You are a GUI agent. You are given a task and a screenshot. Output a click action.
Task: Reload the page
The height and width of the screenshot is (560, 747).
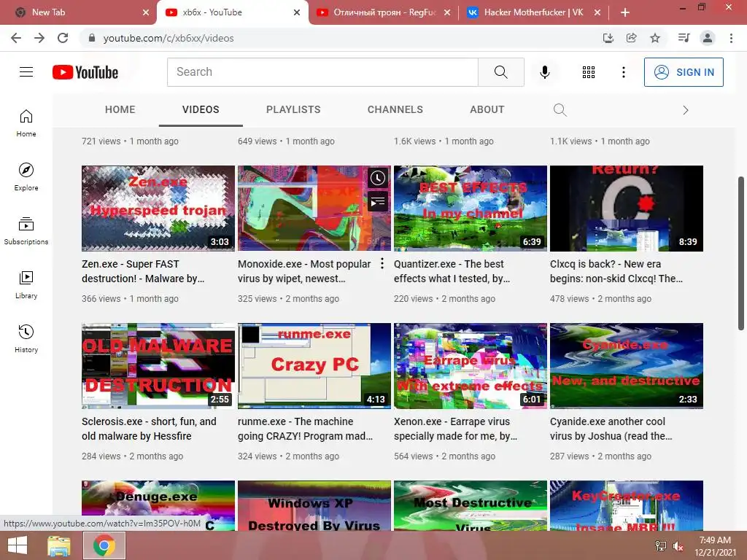click(x=63, y=38)
